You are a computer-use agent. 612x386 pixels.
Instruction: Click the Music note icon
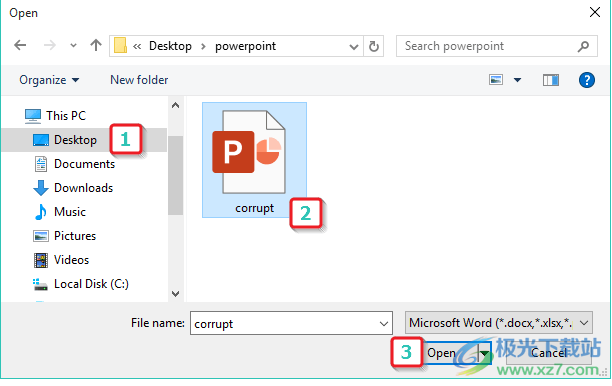[41, 212]
